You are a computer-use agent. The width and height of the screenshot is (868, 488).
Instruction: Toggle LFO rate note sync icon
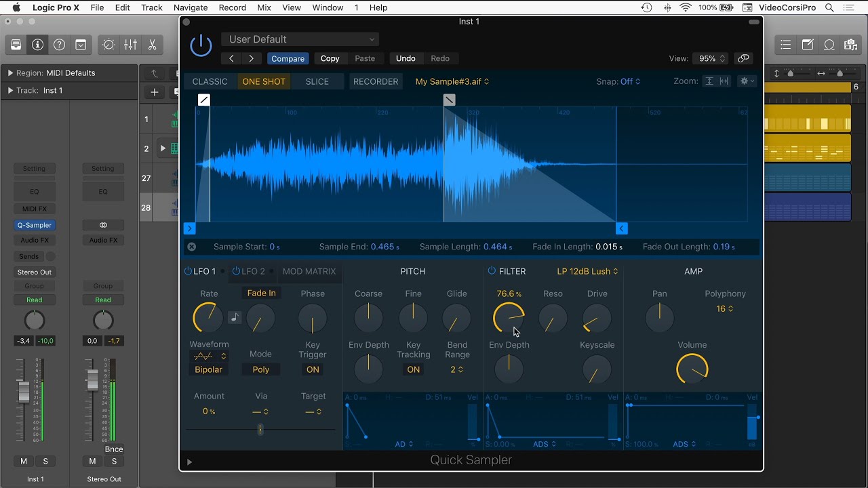click(235, 317)
